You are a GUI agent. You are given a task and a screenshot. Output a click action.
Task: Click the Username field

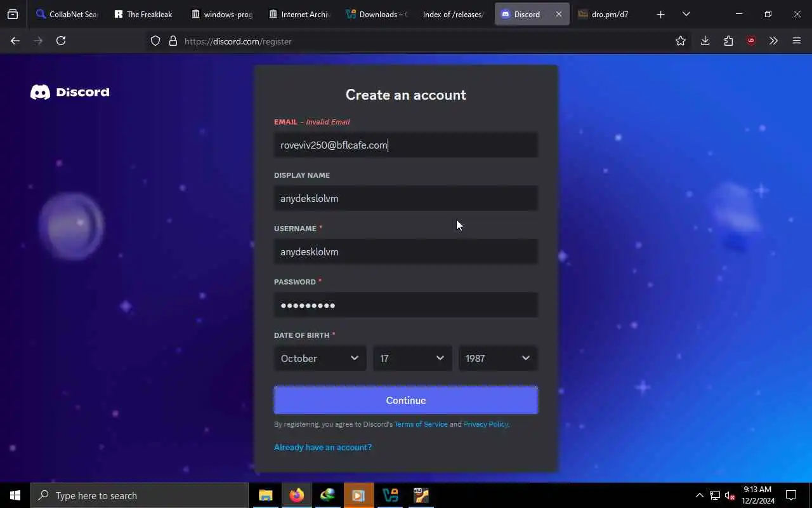[x=406, y=251]
